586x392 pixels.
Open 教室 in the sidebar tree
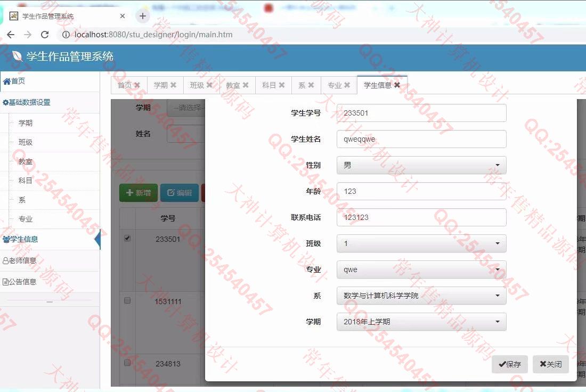(x=26, y=162)
